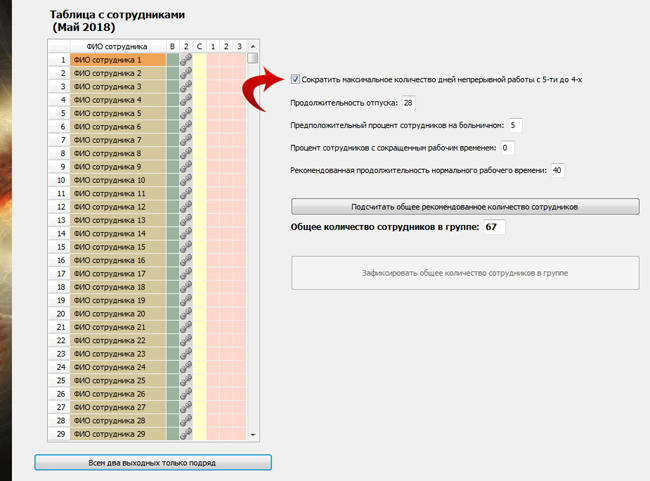
Task: Select the 'ФИО сотрудника 25' cell
Action: 118,380
